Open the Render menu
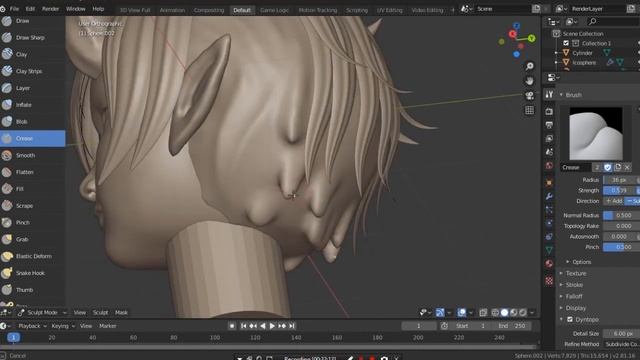640x360 pixels. (50, 9)
